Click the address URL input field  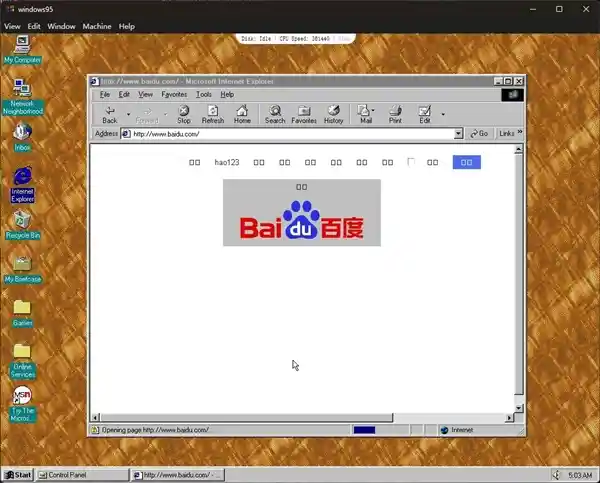(293, 134)
